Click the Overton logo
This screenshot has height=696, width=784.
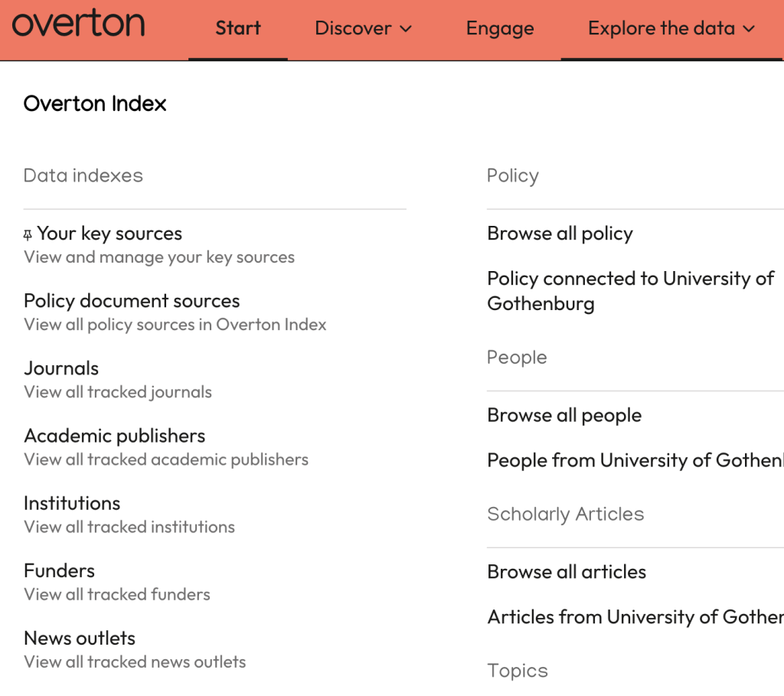pos(78,25)
